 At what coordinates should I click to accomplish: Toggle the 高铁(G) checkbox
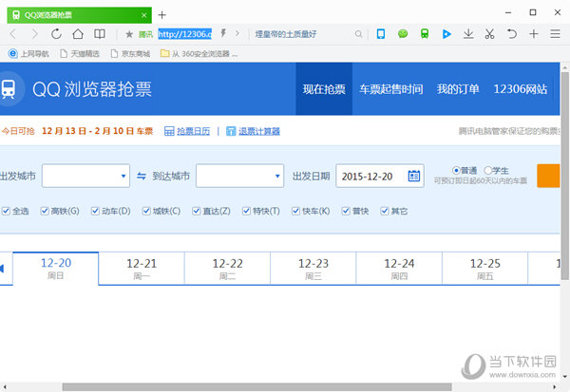click(45, 211)
